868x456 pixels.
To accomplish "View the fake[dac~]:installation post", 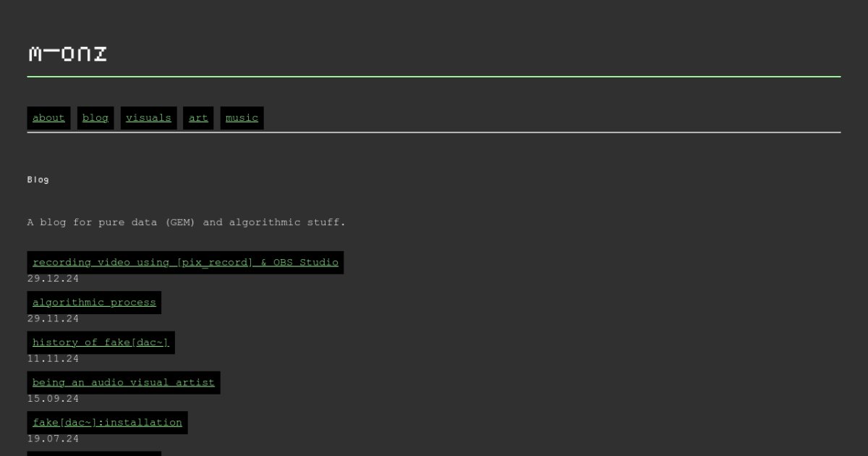I will point(107,423).
